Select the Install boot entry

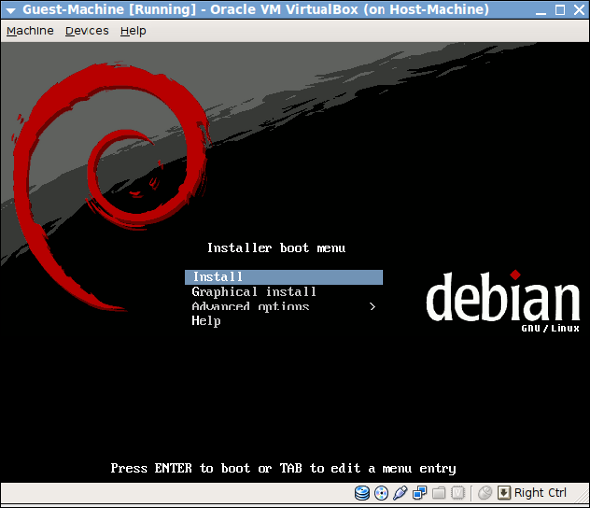coord(284,277)
